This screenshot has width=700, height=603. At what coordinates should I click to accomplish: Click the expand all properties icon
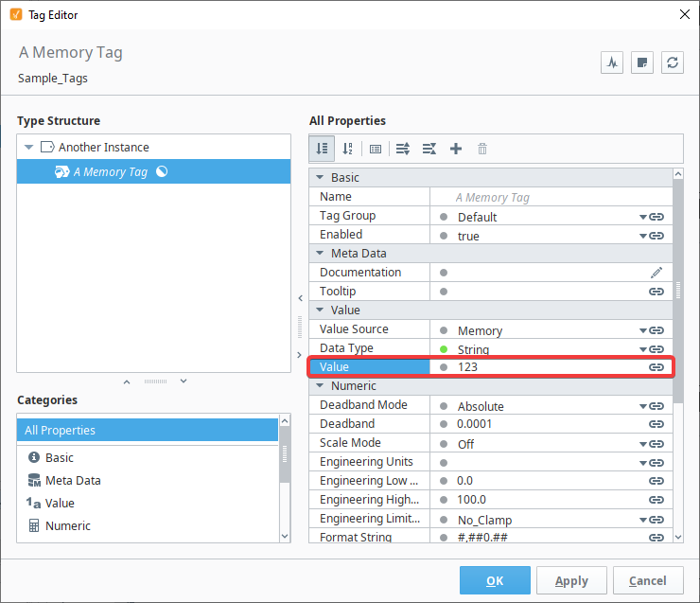(403, 149)
